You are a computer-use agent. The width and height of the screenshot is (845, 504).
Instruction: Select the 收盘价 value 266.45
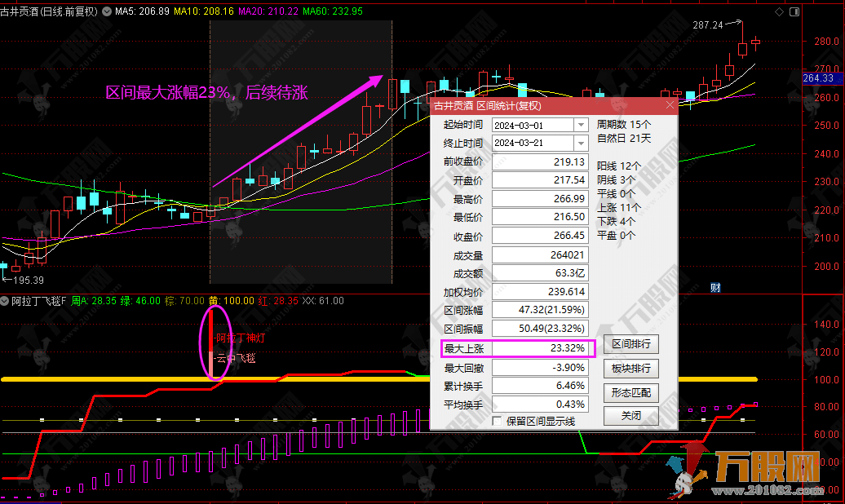(x=540, y=237)
